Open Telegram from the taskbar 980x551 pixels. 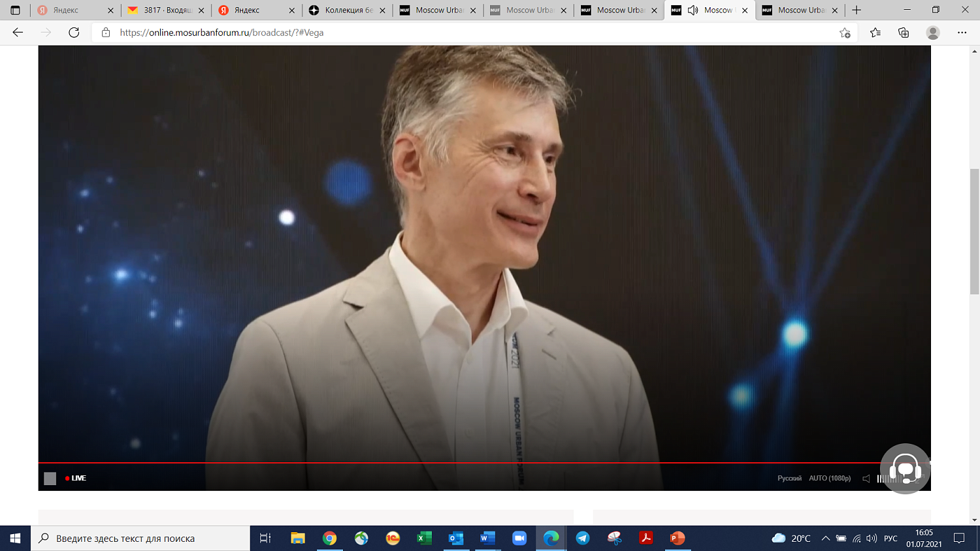(583, 538)
